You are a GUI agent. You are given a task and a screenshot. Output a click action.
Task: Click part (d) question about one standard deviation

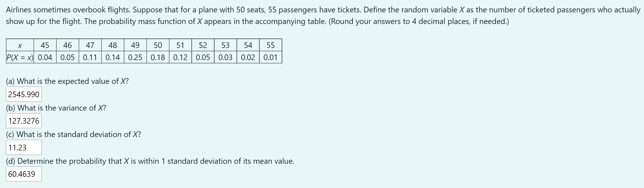coord(150,161)
